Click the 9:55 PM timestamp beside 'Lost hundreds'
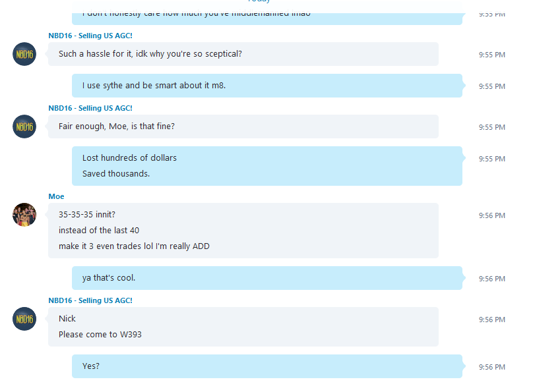Viewport: 533px width, 392px height. pos(492,159)
